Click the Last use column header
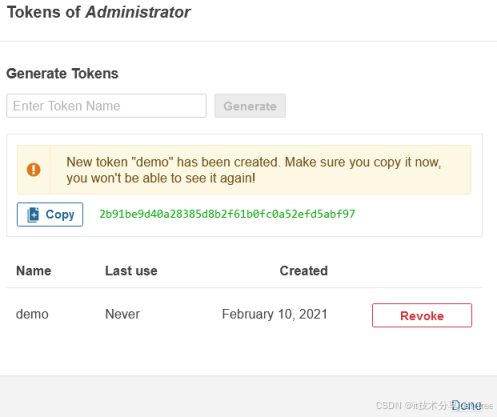Image resolution: width=497 pixels, height=417 pixels. [131, 271]
